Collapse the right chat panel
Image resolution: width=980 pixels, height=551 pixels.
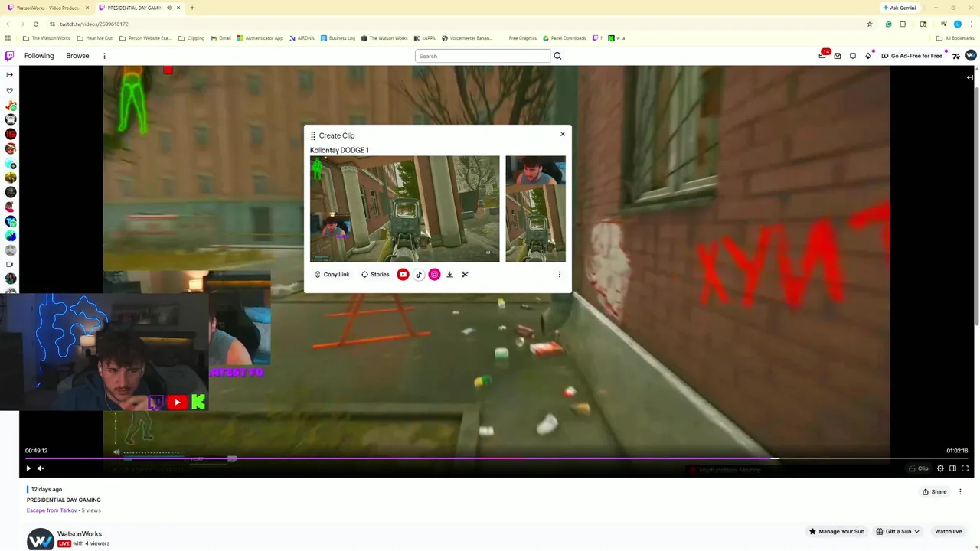tap(969, 77)
